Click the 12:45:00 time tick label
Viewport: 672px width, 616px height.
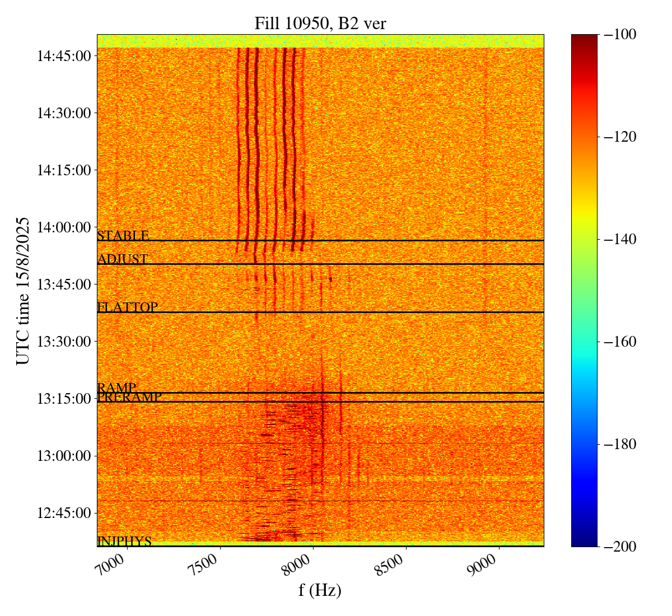64,513
